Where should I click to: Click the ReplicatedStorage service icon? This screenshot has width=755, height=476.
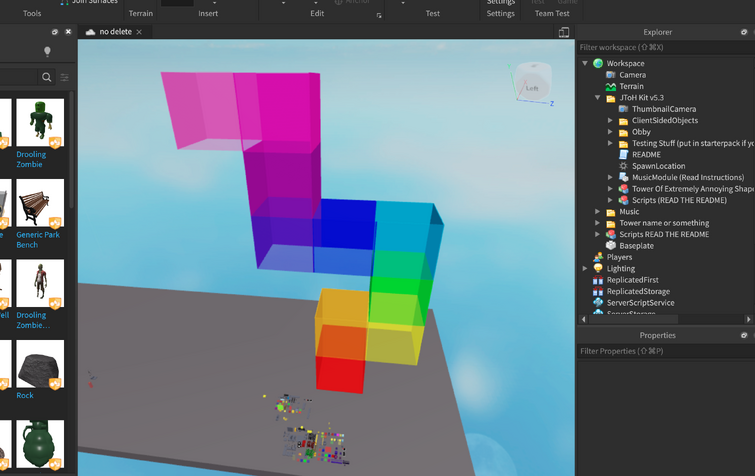[598, 291]
